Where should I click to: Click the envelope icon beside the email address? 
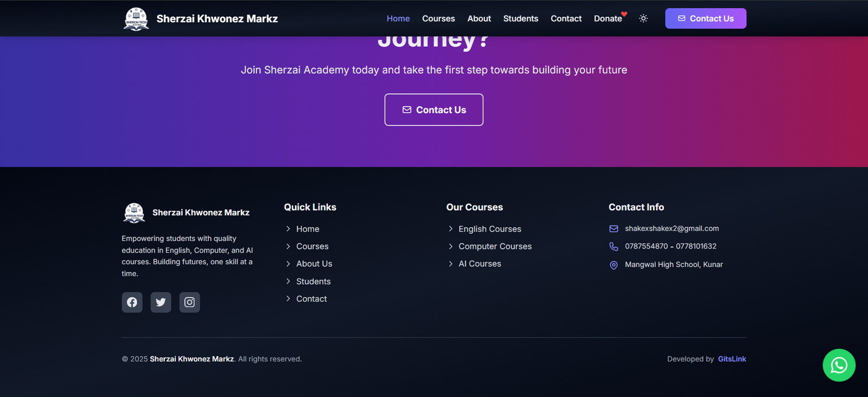614,229
